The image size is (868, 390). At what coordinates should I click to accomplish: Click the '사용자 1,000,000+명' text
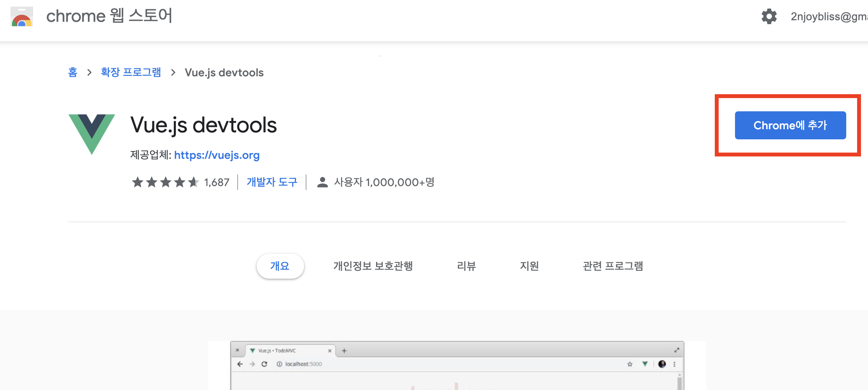[384, 182]
